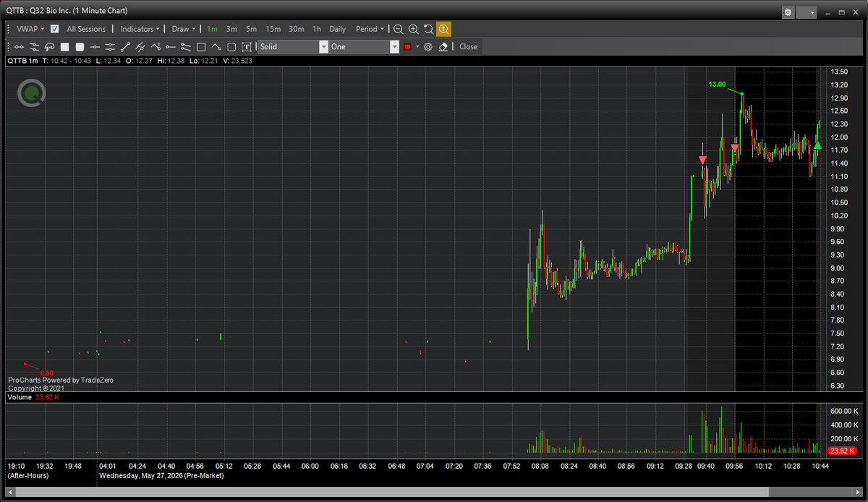Screen dimensions: 868x502
Task: Switch to the 30m timeframe
Action: [297, 29]
